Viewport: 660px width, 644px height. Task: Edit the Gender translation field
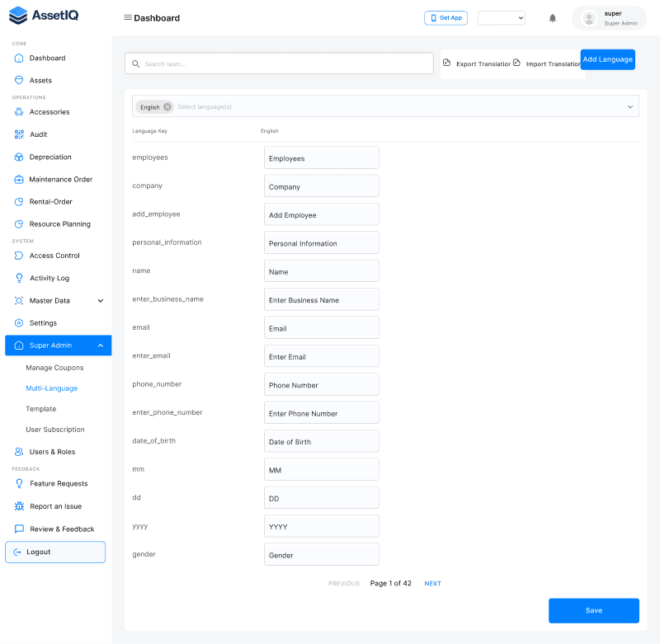pyautogui.click(x=321, y=554)
